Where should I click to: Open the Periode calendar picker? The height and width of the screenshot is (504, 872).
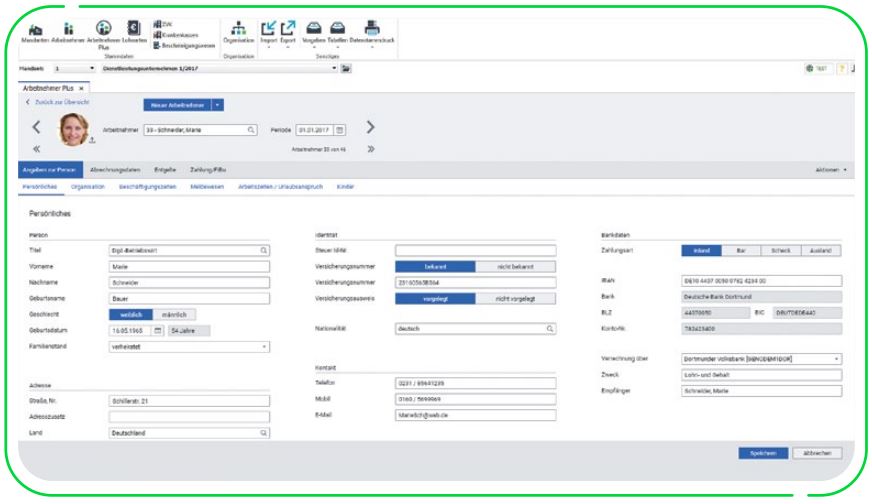coord(340,129)
